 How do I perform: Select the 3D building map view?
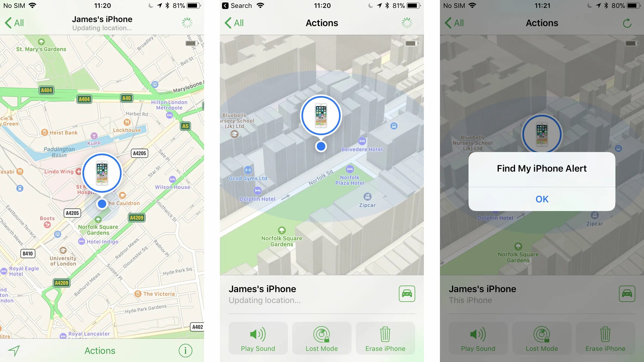pos(322,155)
